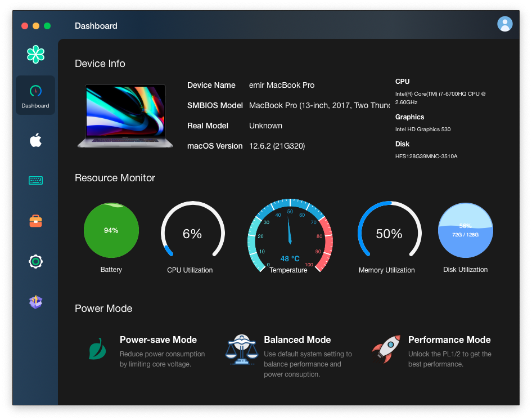Image resolution: width=532 pixels, height=420 pixels.
Task: Open the keyboard icon sidebar section
Action: click(x=35, y=180)
